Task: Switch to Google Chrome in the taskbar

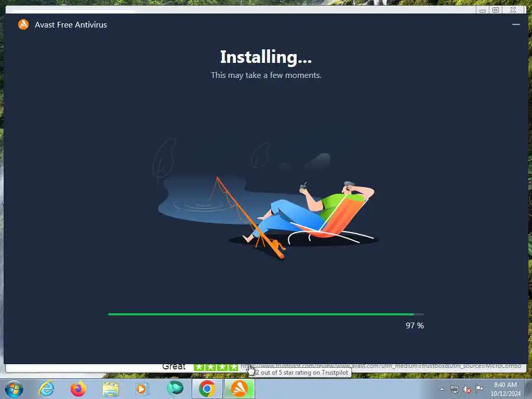Action: pos(207,389)
